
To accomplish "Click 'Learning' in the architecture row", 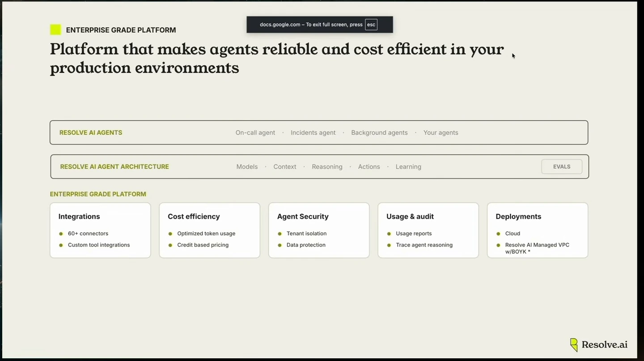I will pos(408,166).
